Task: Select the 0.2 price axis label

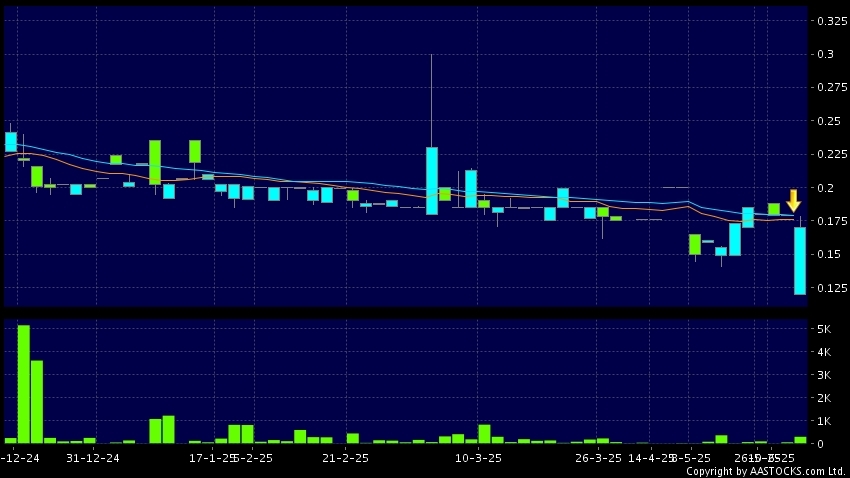Action: [x=826, y=188]
